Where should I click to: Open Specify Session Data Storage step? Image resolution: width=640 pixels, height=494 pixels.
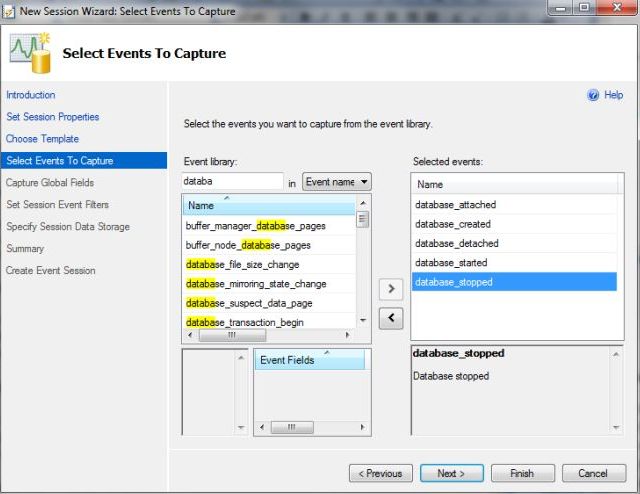tap(68, 227)
